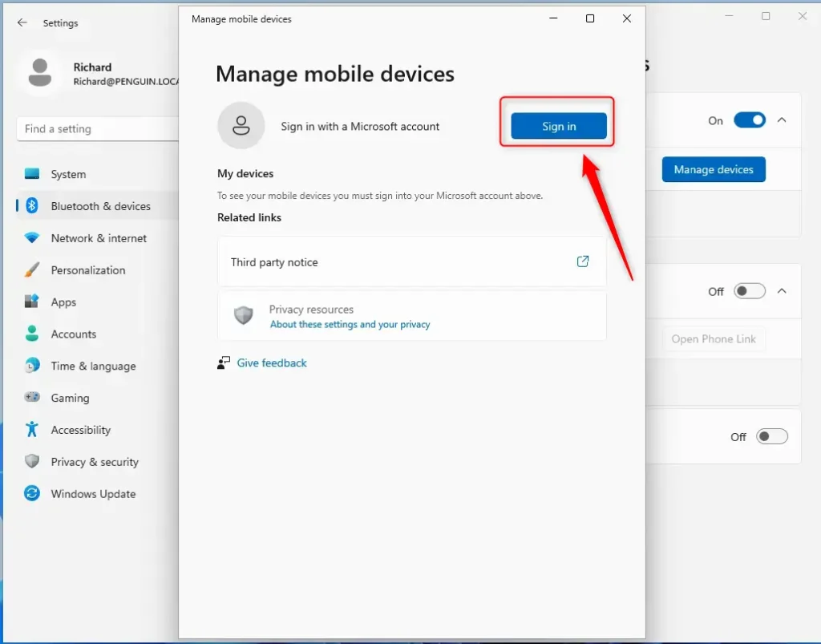Viewport: 821px width, 644px height.
Task: Maximize the Manage mobile devices window
Action: (x=590, y=18)
